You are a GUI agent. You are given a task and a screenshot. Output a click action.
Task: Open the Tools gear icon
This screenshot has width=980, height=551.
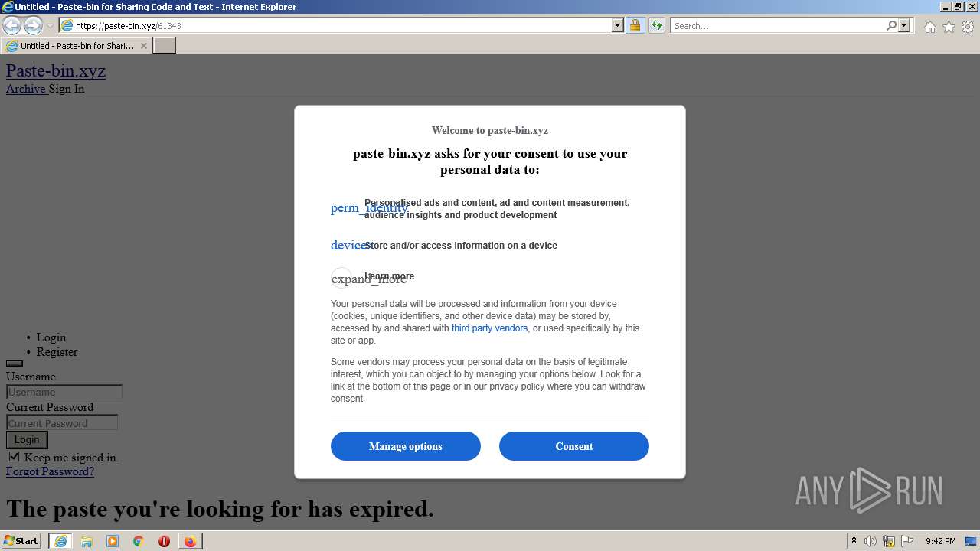[968, 27]
